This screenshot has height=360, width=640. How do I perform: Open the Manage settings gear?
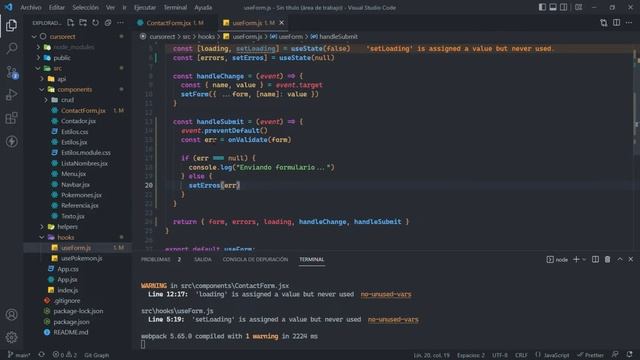pyautogui.click(x=11, y=337)
